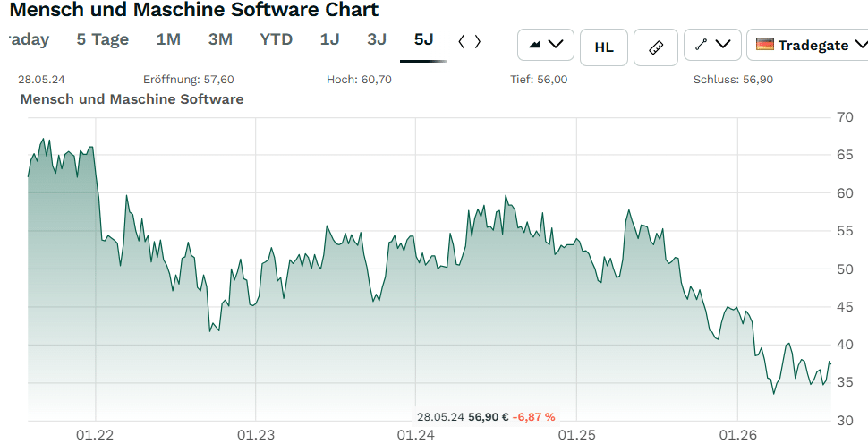Click the -6,87 % change value
868x444 pixels.
click(x=533, y=417)
